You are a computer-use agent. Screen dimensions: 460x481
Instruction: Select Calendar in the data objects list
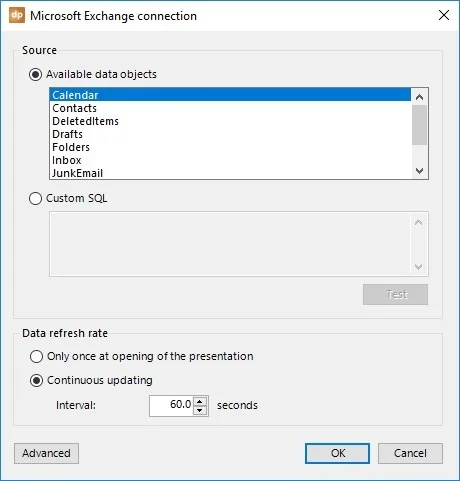[230, 95]
